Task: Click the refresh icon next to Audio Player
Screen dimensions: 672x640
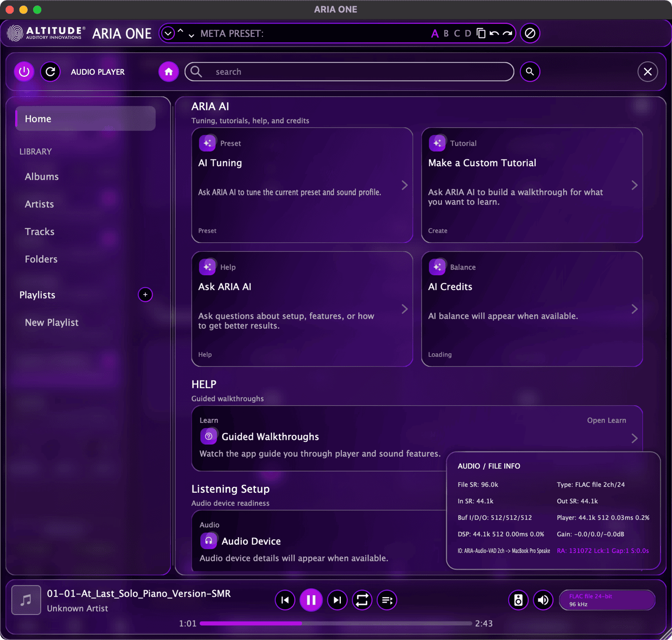Action: pos(51,72)
